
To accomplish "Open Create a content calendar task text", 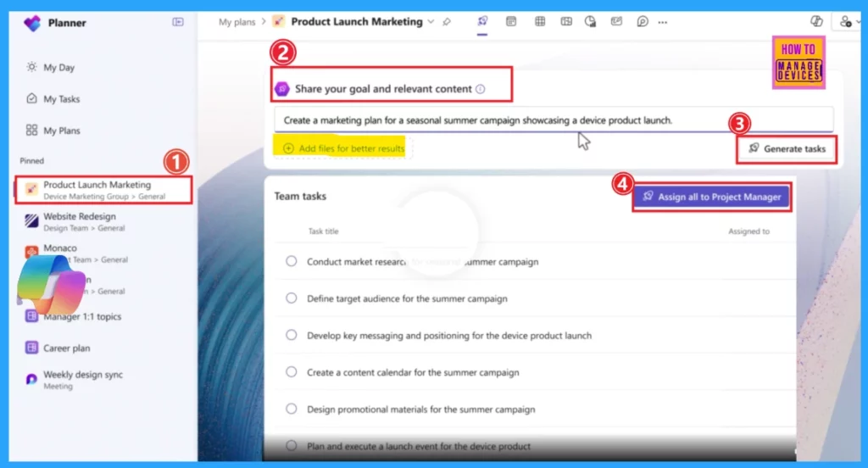I will (x=413, y=373).
